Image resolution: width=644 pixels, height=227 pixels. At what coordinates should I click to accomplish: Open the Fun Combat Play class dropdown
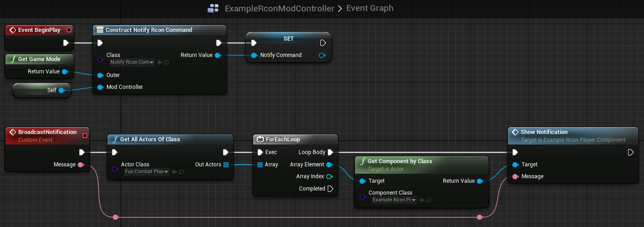click(147, 172)
